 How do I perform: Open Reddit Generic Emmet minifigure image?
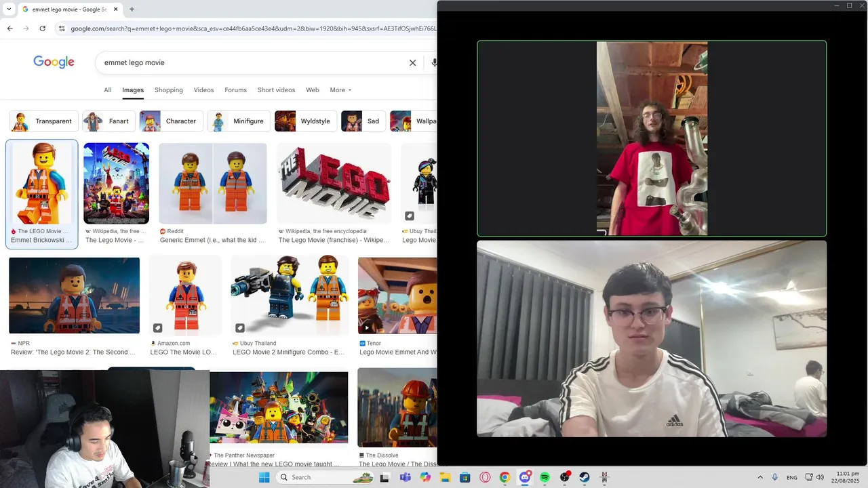pyautogui.click(x=213, y=183)
